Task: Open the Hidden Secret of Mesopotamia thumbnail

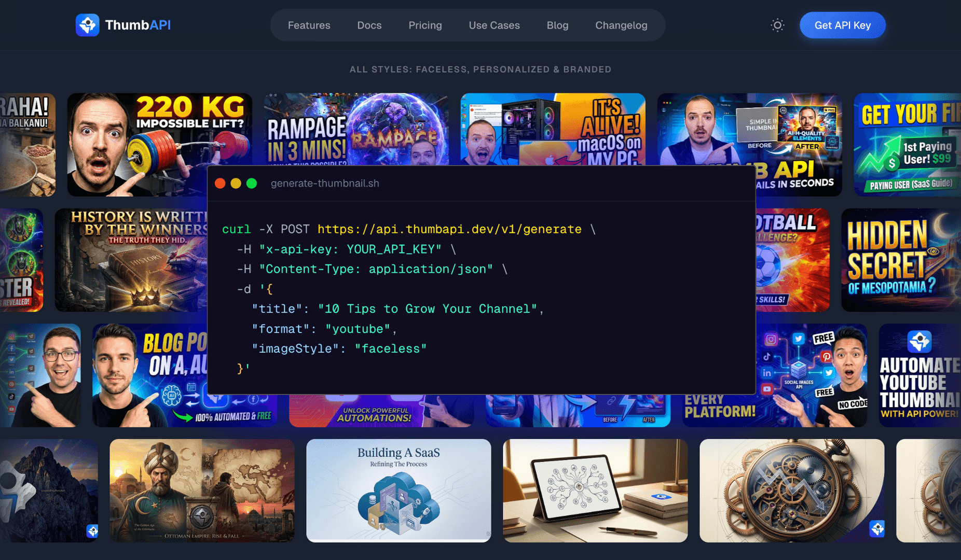Action: 901,260
